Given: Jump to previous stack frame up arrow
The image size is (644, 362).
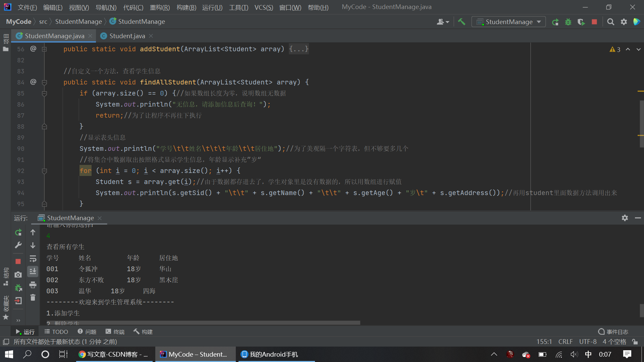Looking at the screenshot, I should tap(33, 232).
